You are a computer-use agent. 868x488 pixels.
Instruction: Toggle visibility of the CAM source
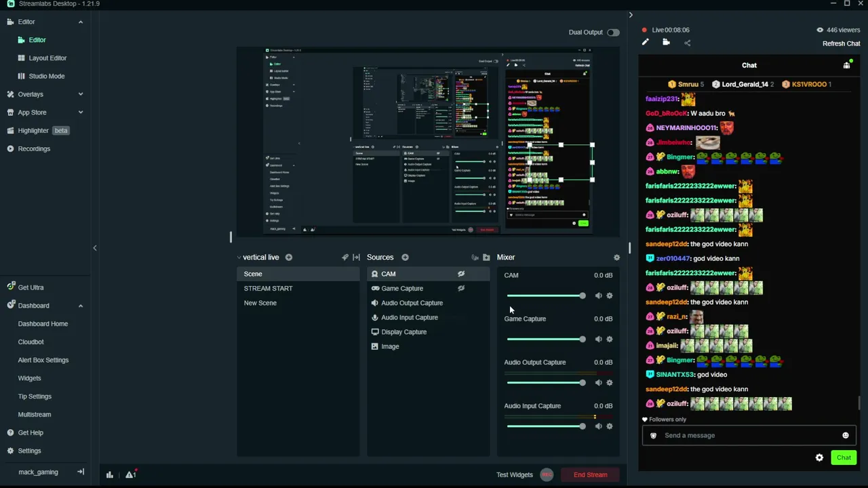(461, 274)
